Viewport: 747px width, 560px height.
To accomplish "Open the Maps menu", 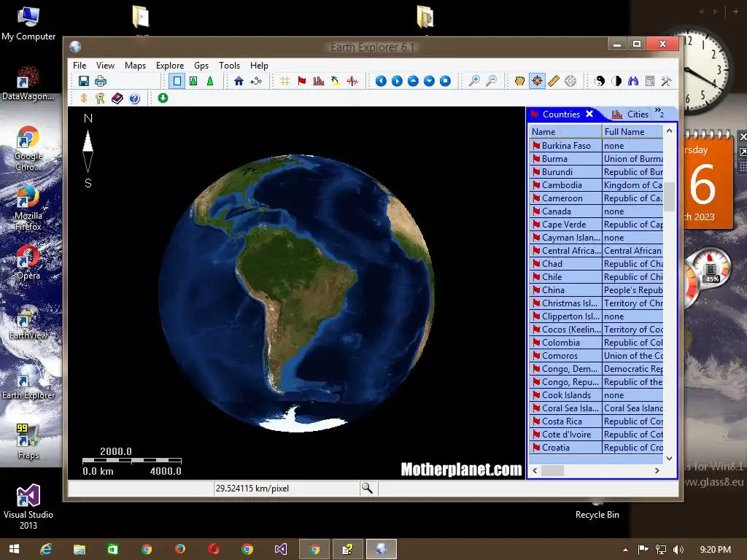I will 135,65.
